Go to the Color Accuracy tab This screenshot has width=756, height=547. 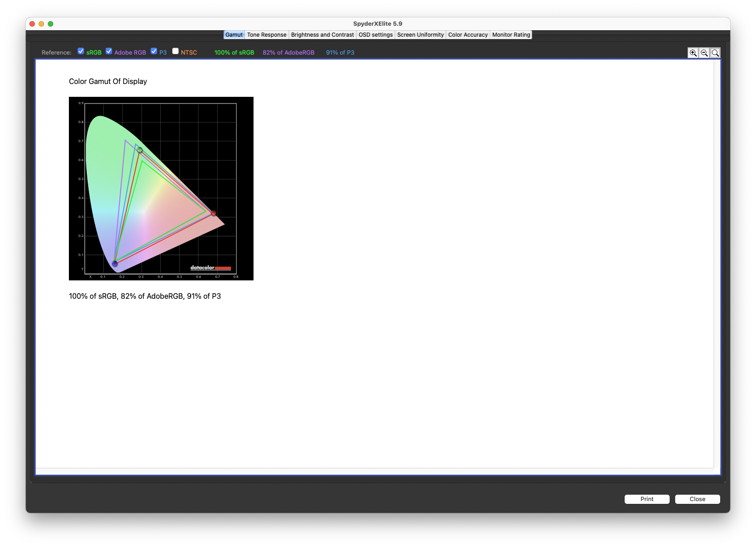point(468,35)
